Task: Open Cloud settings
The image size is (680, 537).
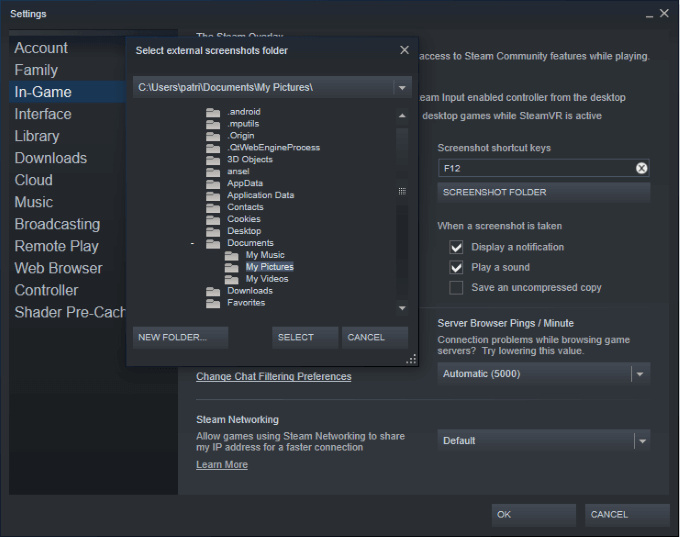Action: [x=33, y=180]
